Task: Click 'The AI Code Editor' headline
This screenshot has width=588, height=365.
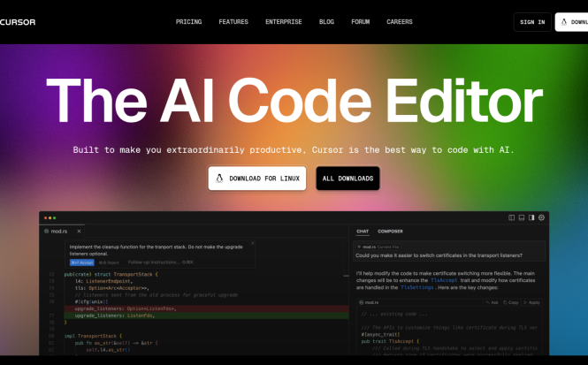Action: click(x=294, y=101)
